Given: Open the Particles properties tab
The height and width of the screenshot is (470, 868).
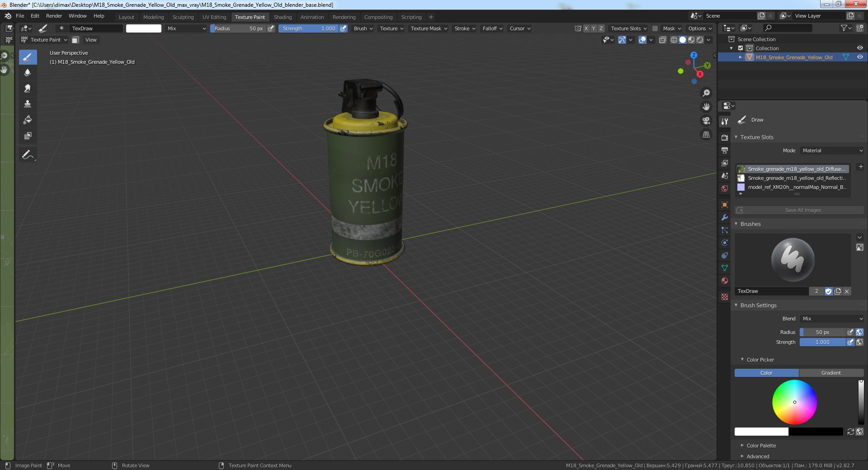Looking at the screenshot, I should [x=725, y=230].
